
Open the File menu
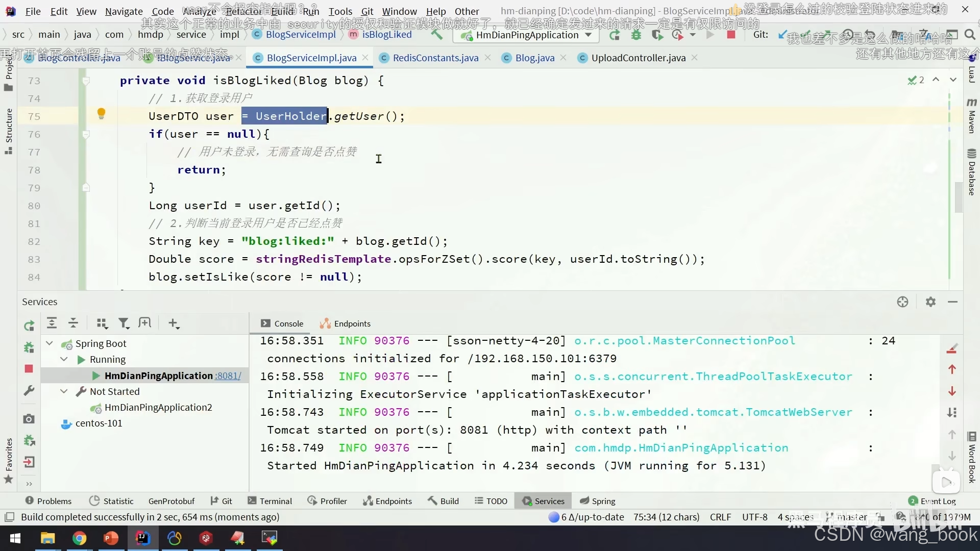[33, 11]
